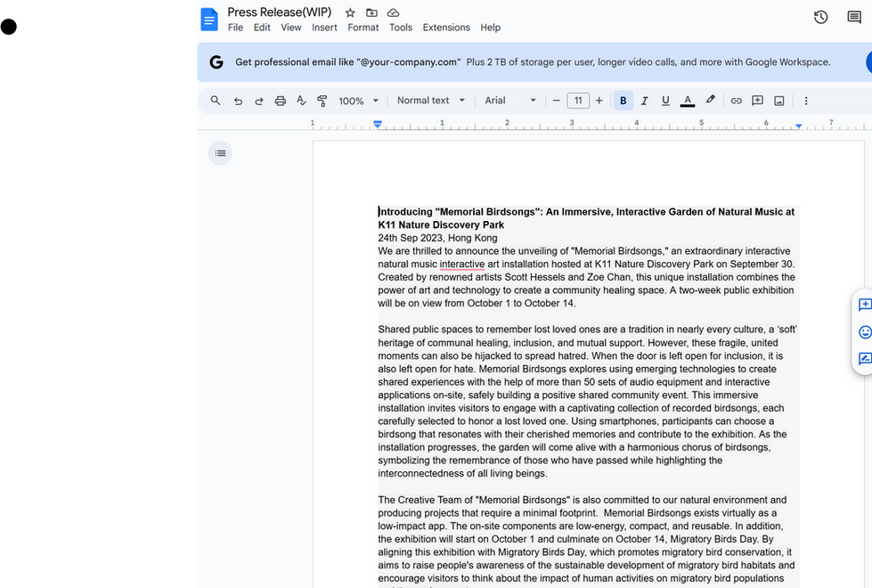The image size is (872, 588).
Task: Run spelling and grammar check icon
Action: pyautogui.click(x=301, y=101)
